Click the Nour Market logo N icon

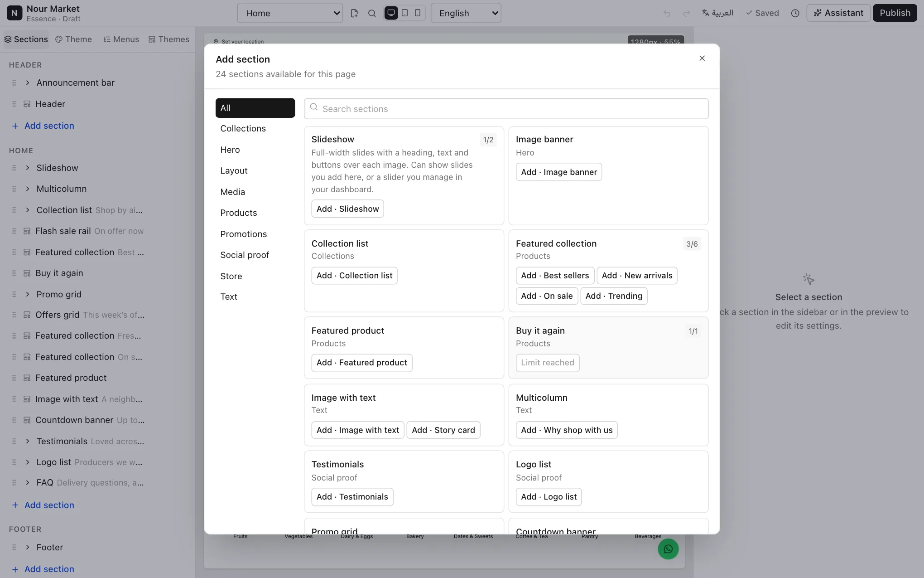click(14, 13)
